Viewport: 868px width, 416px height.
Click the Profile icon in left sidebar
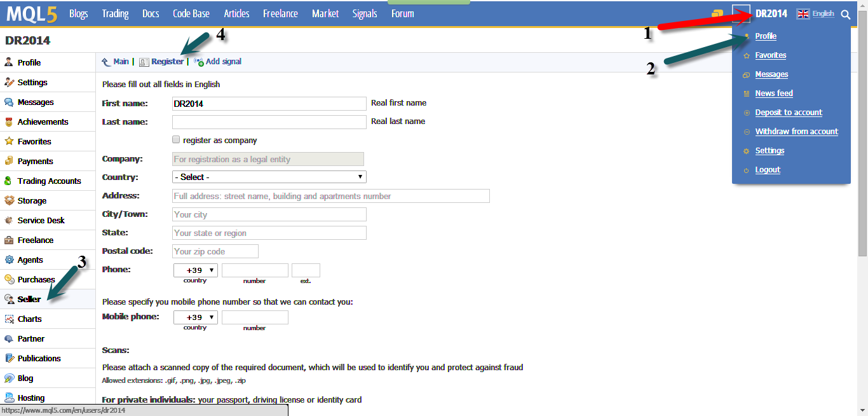9,62
